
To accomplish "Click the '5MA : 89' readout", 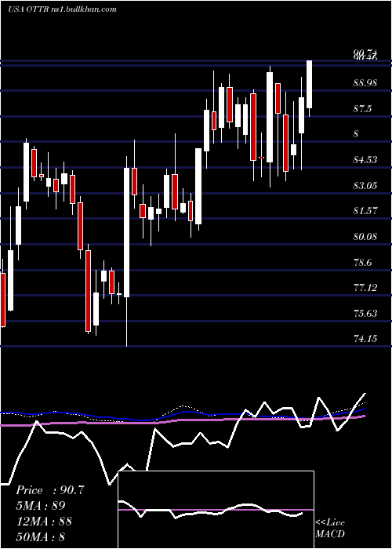I will click(41, 506).
